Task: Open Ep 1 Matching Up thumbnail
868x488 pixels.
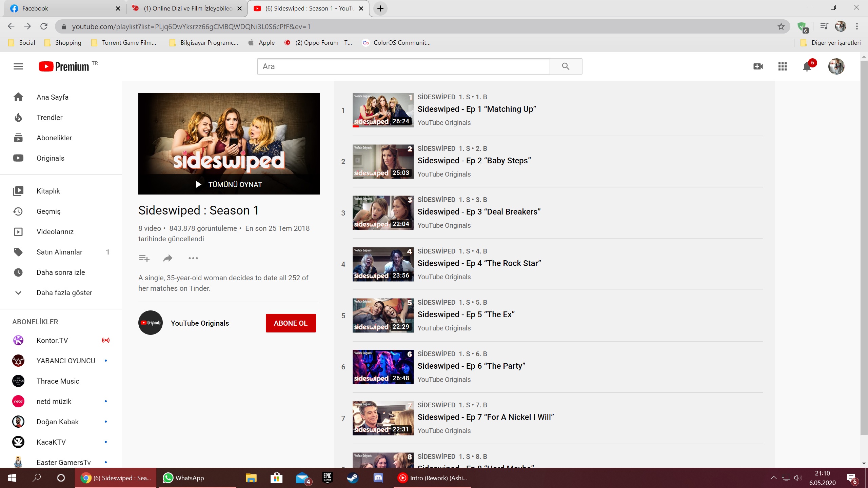Action: 383,110
